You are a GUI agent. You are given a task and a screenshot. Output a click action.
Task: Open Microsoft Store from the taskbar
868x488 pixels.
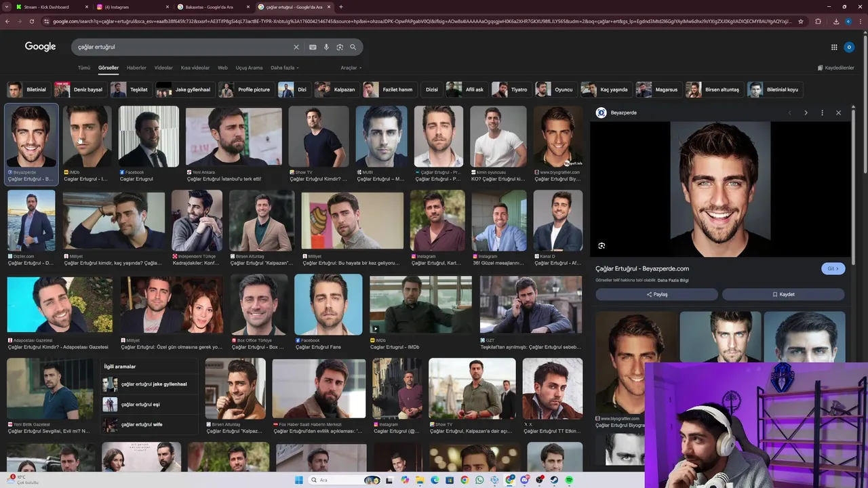click(450, 480)
